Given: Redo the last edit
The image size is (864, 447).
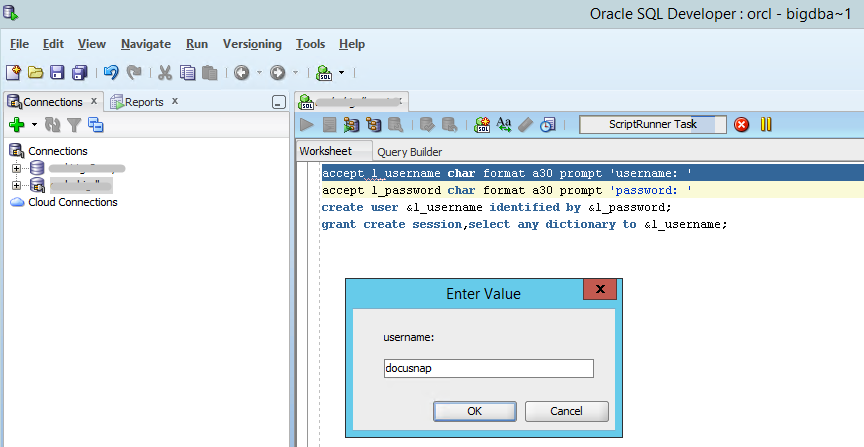Looking at the screenshot, I should point(134,72).
